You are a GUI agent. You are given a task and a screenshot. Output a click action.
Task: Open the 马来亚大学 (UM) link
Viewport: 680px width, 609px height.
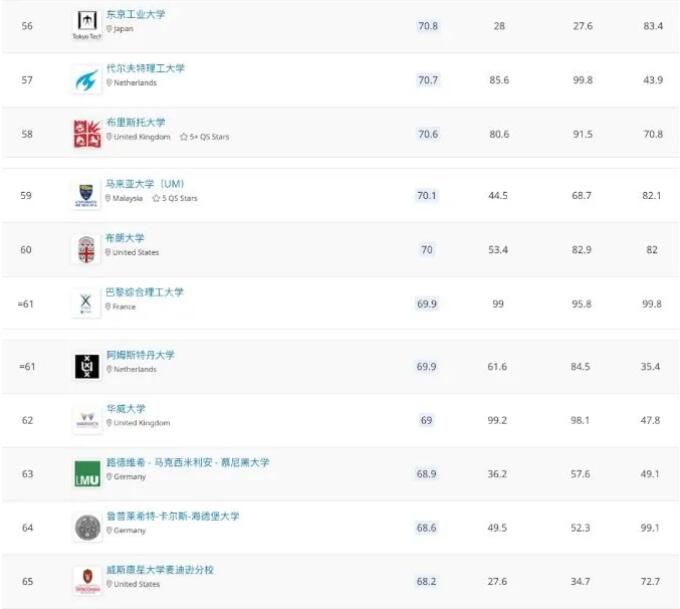click(145, 184)
